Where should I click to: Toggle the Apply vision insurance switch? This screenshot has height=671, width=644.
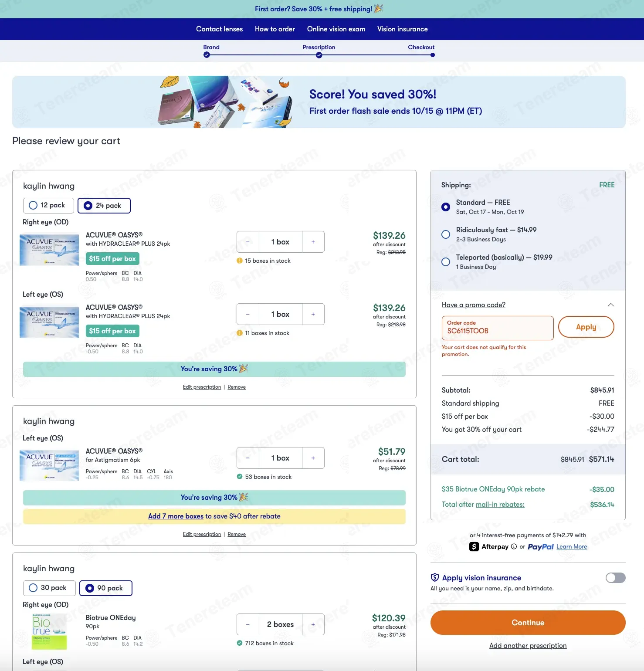coord(616,578)
